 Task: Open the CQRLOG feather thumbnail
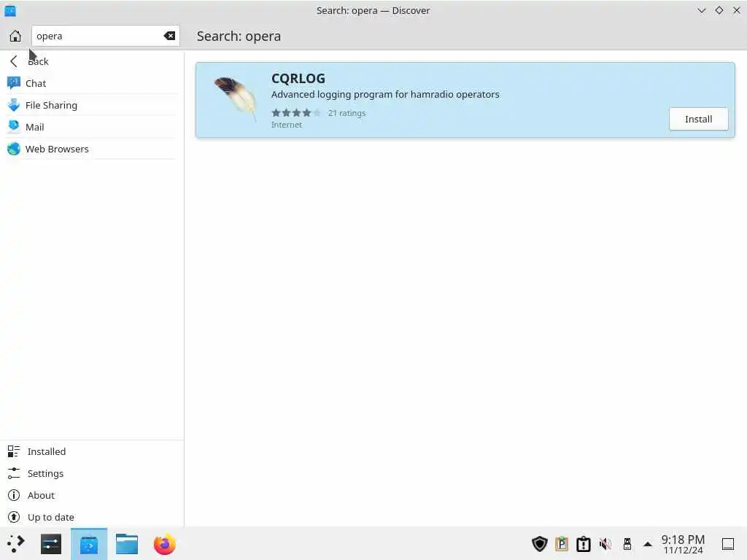[236, 99]
